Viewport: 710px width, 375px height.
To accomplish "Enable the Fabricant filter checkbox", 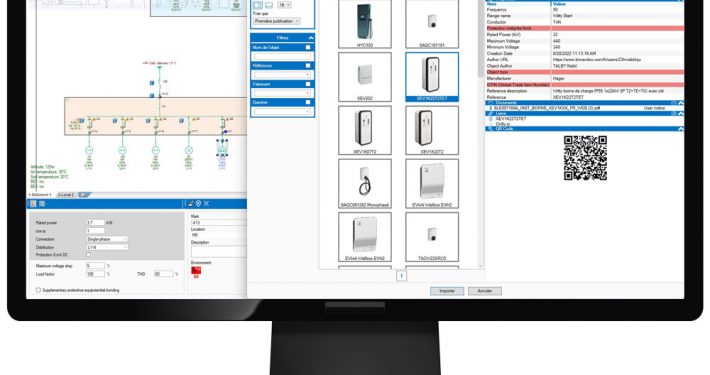I will [308, 84].
